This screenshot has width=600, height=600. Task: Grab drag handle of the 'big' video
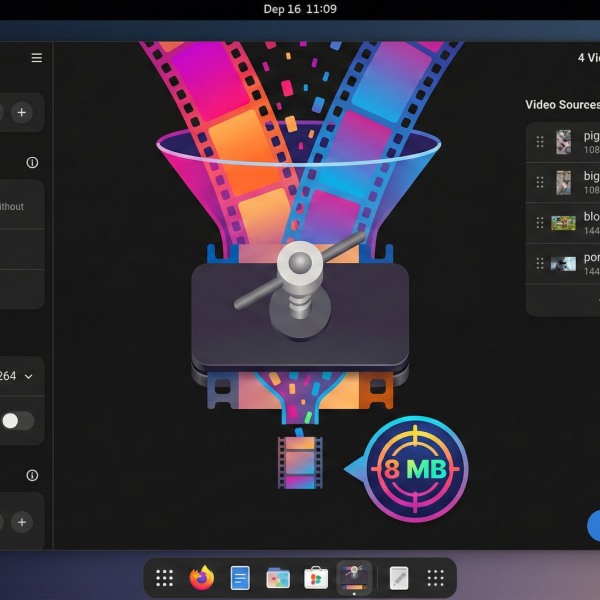(x=540, y=182)
